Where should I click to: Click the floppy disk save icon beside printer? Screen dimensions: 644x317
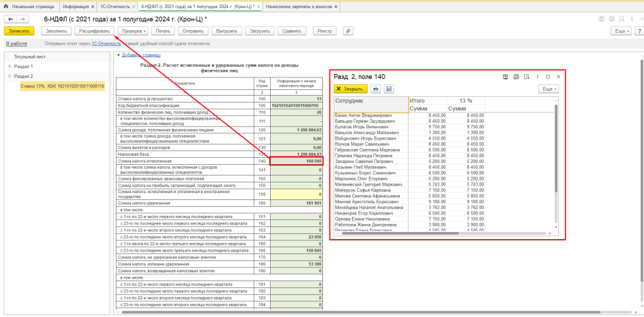click(x=388, y=89)
